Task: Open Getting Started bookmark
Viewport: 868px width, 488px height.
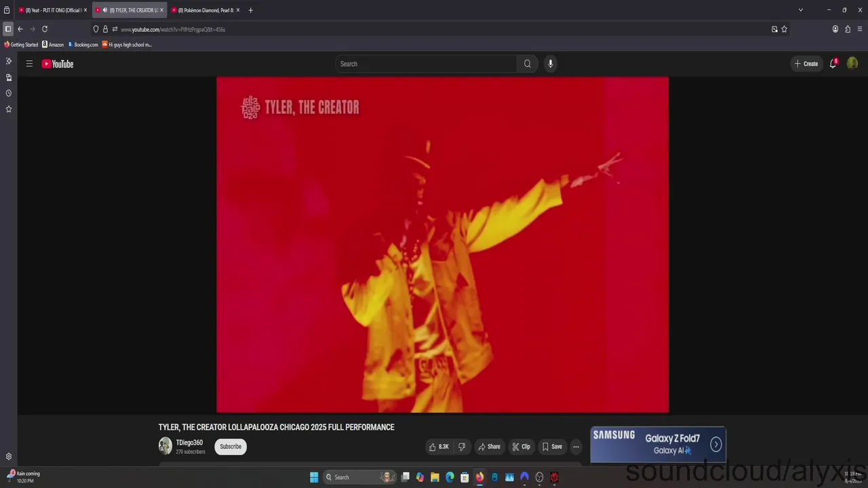Action: pos(21,45)
